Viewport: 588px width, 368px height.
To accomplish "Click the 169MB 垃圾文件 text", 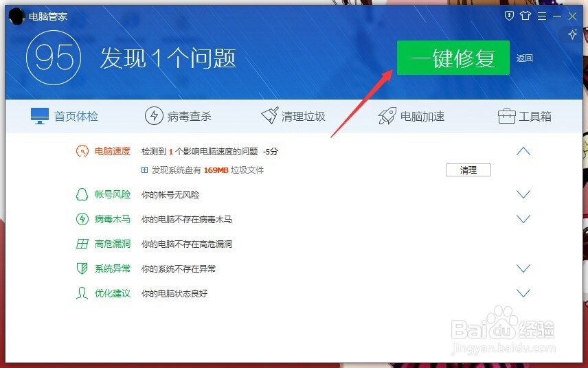I will click(x=234, y=170).
